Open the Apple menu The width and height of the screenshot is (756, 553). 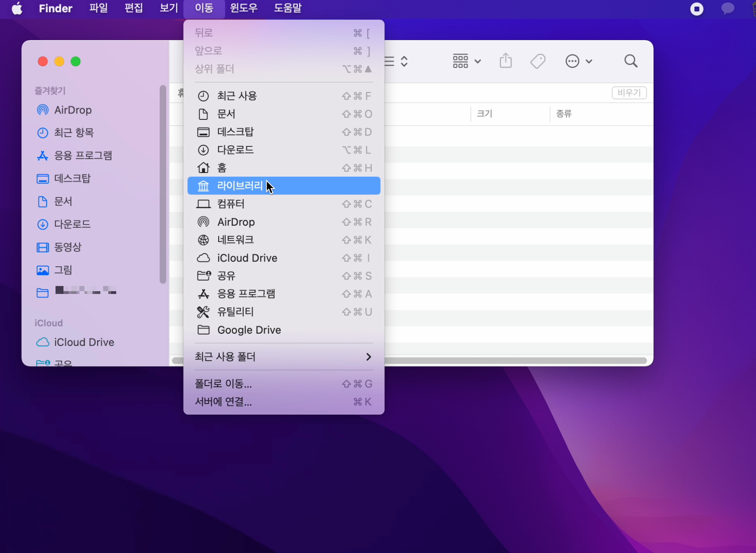pos(17,8)
